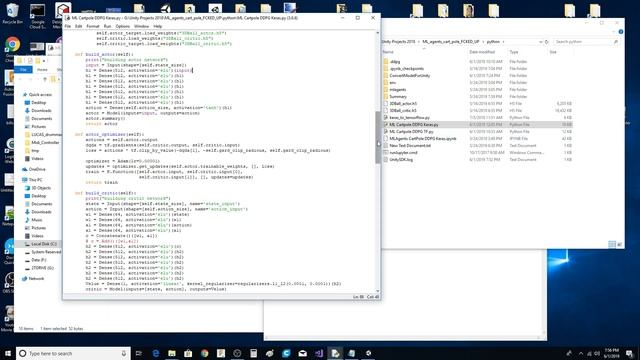This screenshot has width=640, height=360.
Task: Click ML_agents_cart_pole breadcrumb in address bar
Action: tap(451, 42)
